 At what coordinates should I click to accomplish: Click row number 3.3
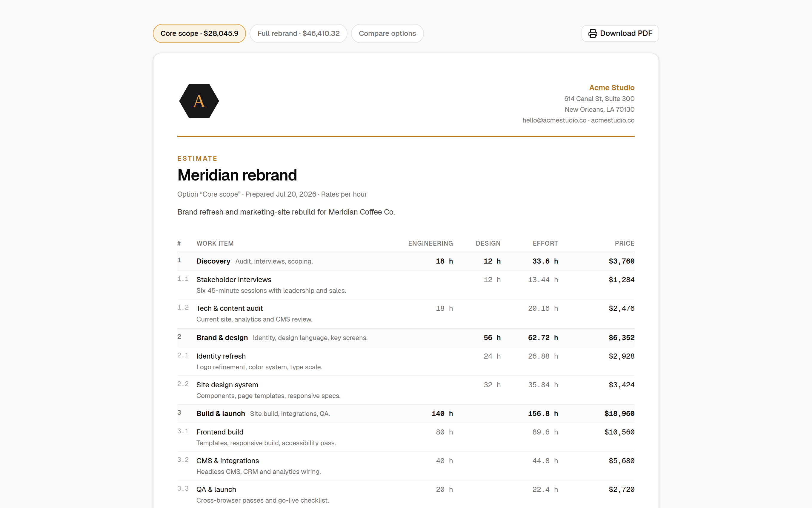(183, 489)
